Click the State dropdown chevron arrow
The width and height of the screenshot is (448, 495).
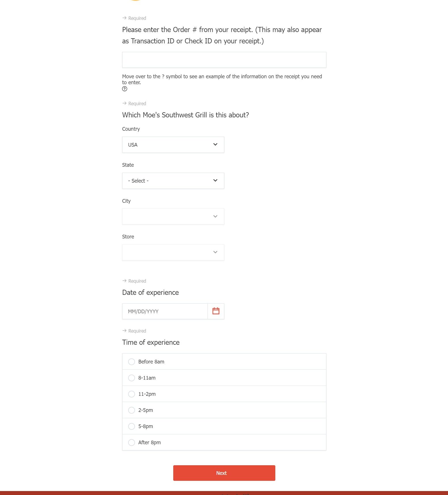pos(215,181)
